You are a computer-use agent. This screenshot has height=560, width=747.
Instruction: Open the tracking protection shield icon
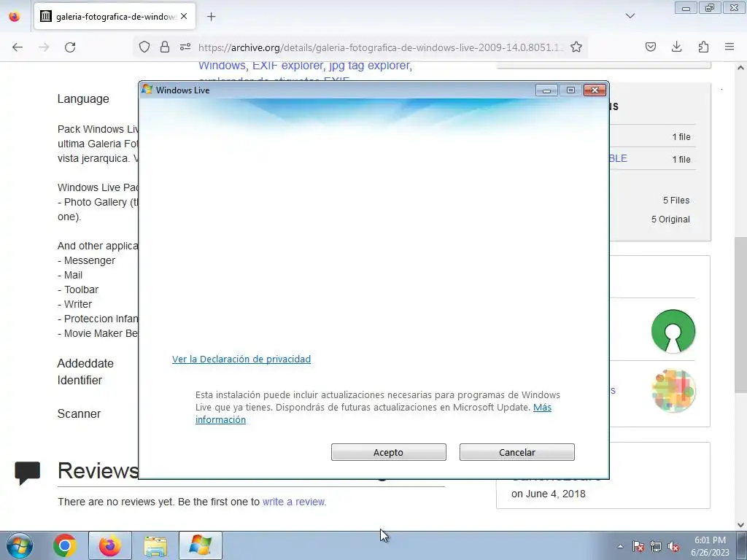click(144, 47)
